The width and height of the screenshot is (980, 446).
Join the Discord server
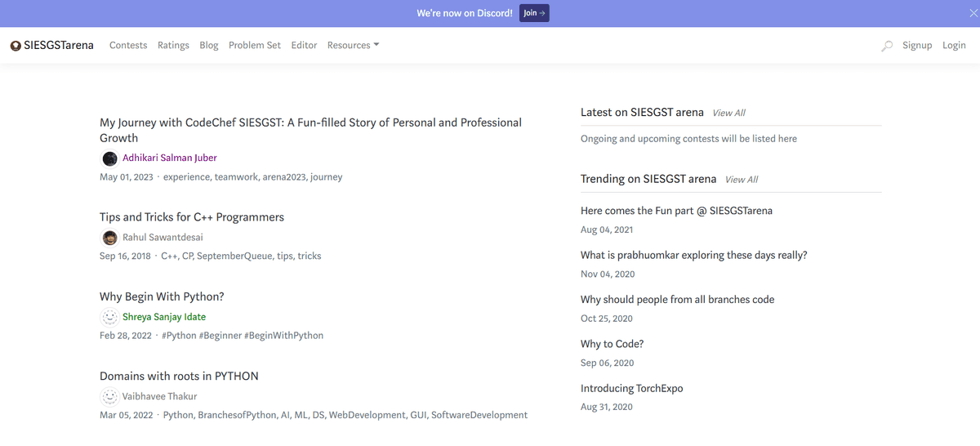[534, 13]
